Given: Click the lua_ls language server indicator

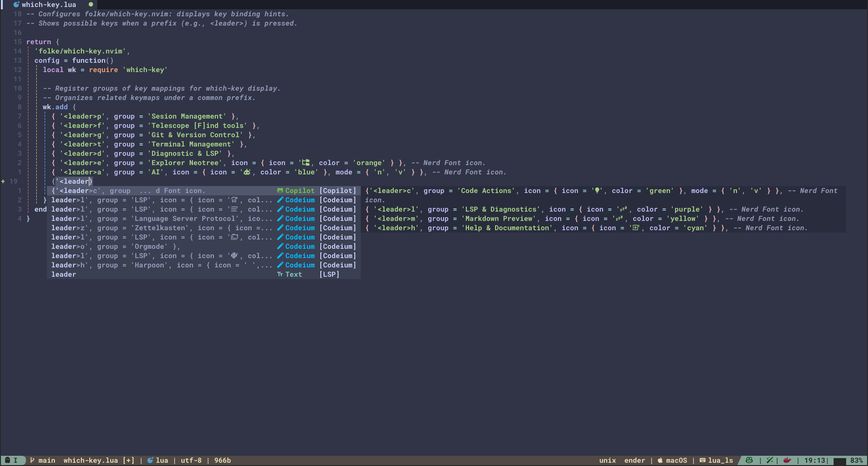Looking at the screenshot, I should point(720,460).
